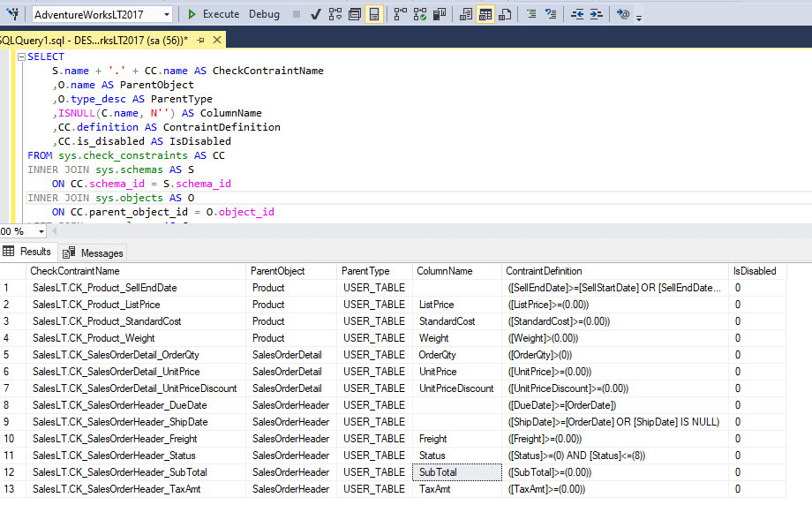This screenshot has height=520, width=812.
Task: Specify values for template parameters
Action: [x=621, y=14]
